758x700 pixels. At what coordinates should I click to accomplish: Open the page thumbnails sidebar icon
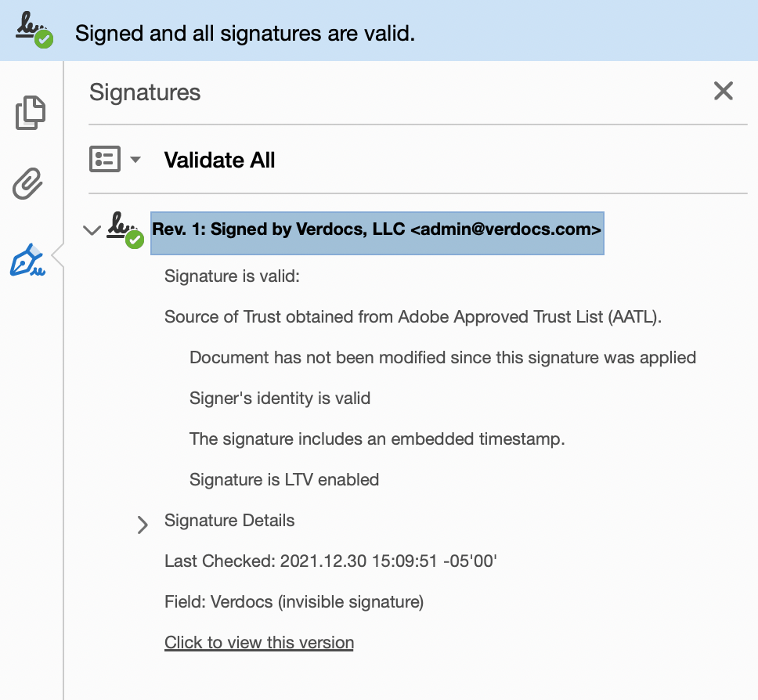coord(31,113)
